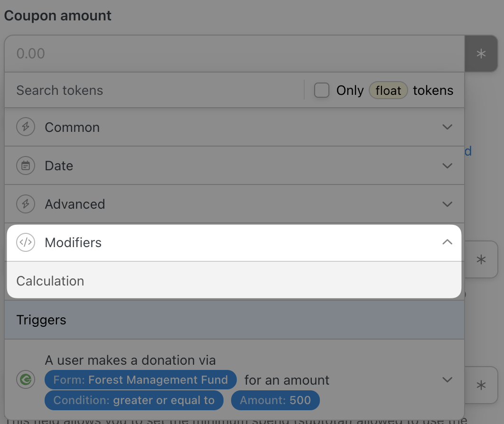Click the float type badge

[x=388, y=90]
